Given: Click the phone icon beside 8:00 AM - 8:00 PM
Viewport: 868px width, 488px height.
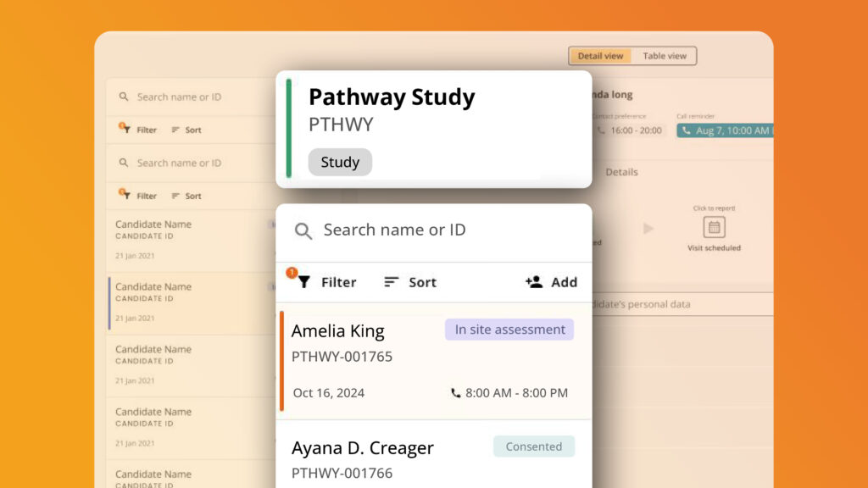Looking at the screenshot, I should pos(455,393).
